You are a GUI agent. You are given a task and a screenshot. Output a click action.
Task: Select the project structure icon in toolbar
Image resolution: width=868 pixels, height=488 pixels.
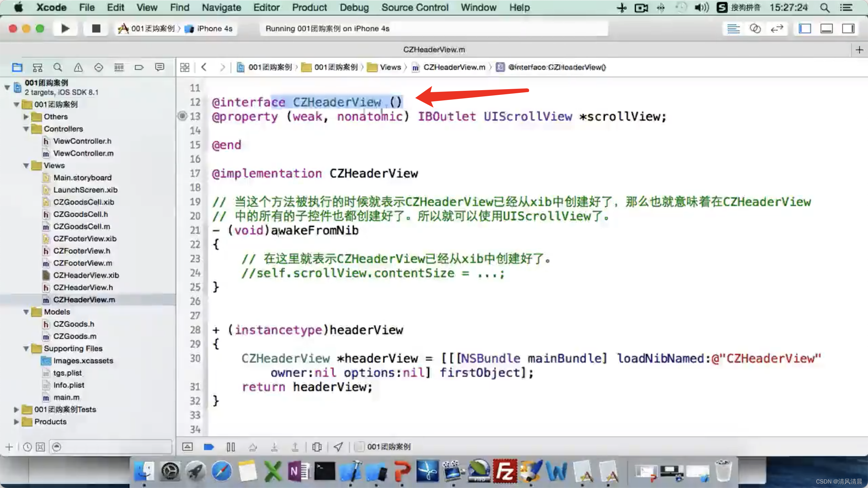point(17,67)
